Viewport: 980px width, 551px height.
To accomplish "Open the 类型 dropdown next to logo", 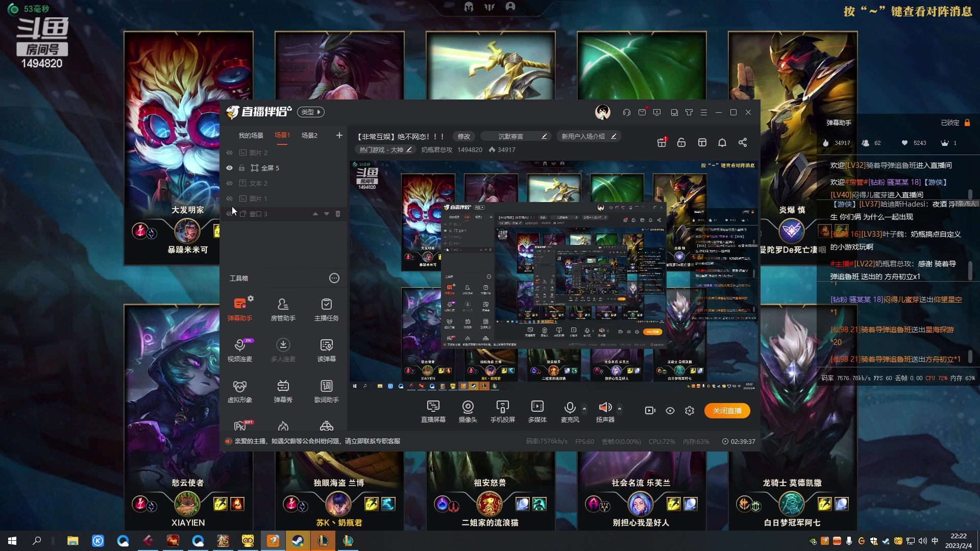I will click(x=311, y=112).
